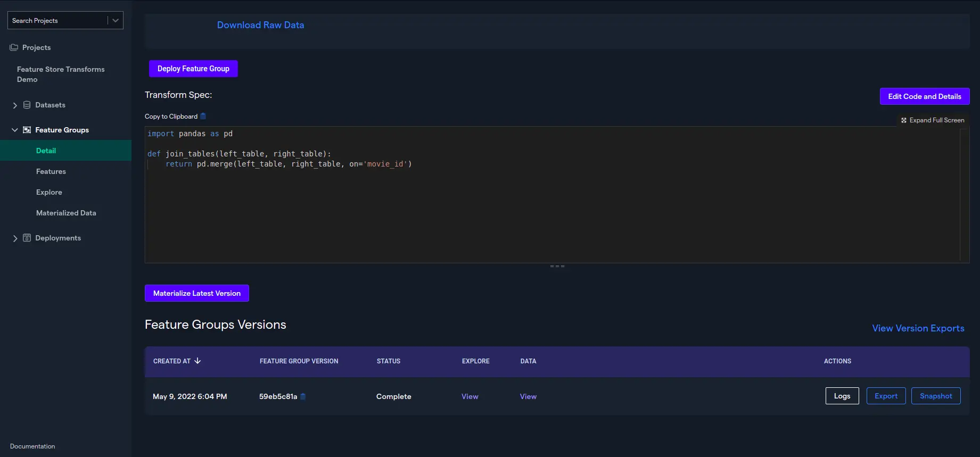Click the Datasets label in sidebar
Image resolution: width=980 pixels, height=457 pixels.
click(x=51, y=105)
